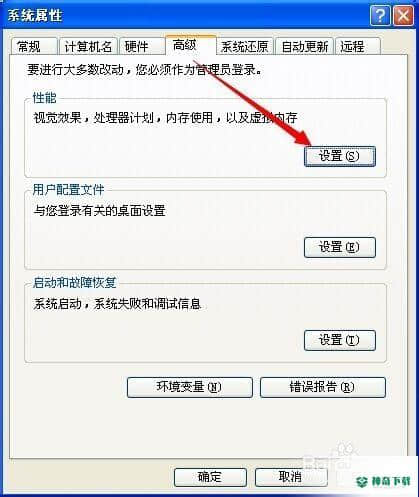
Task: Close the 系统属性 dialog window
Action: (x=403, y=16)
